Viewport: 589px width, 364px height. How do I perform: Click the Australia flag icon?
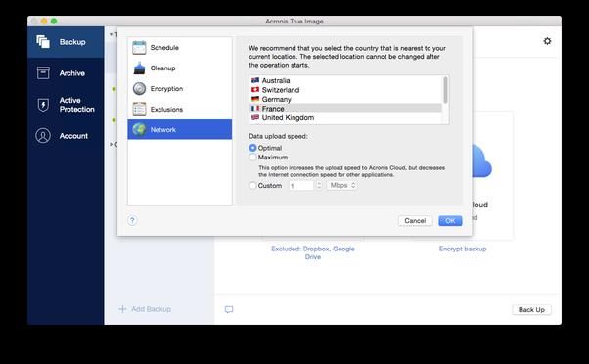pos(255,80)
